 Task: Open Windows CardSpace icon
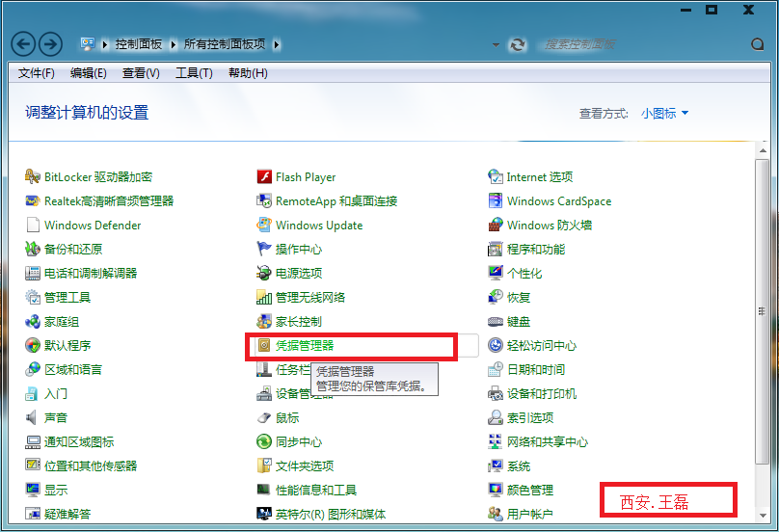pyautogui.click(x=496, y=201)
